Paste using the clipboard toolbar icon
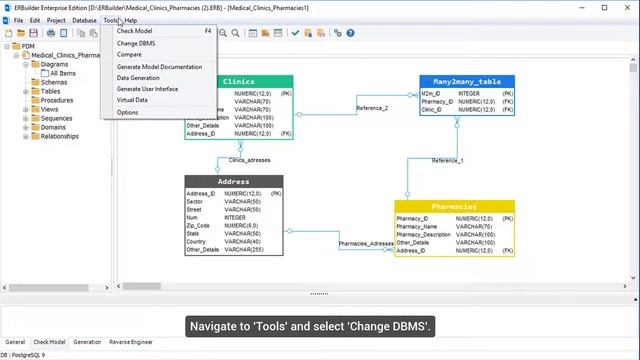The image size is (640, 360). point(93,33)
